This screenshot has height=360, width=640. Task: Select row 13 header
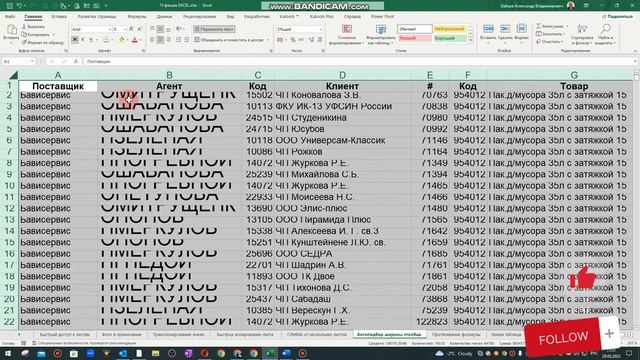pos(9,220)
